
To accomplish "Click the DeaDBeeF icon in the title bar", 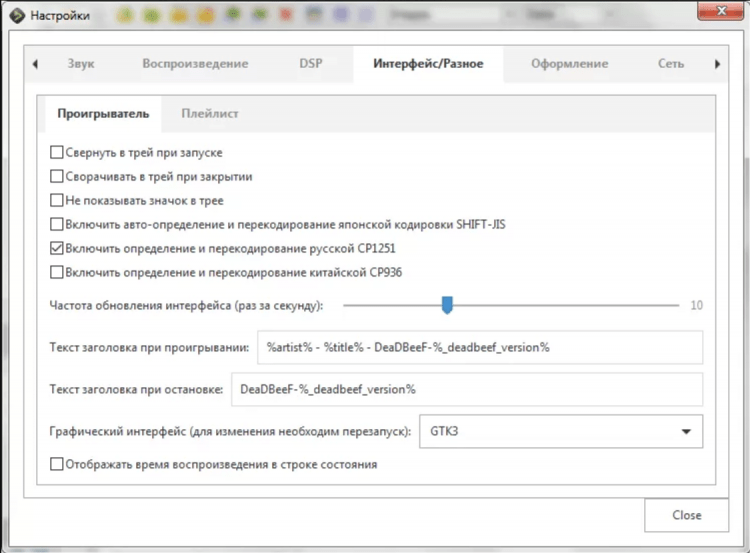I will point(15,16).
